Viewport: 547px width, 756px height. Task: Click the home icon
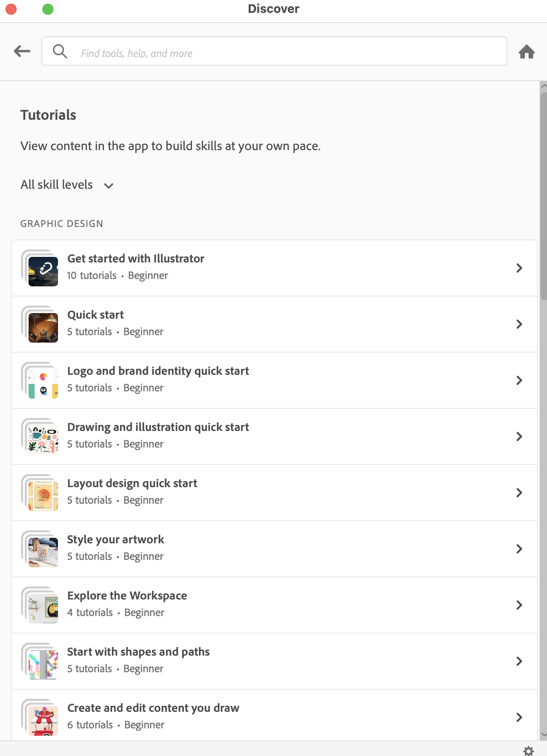(x=527, y=52)
